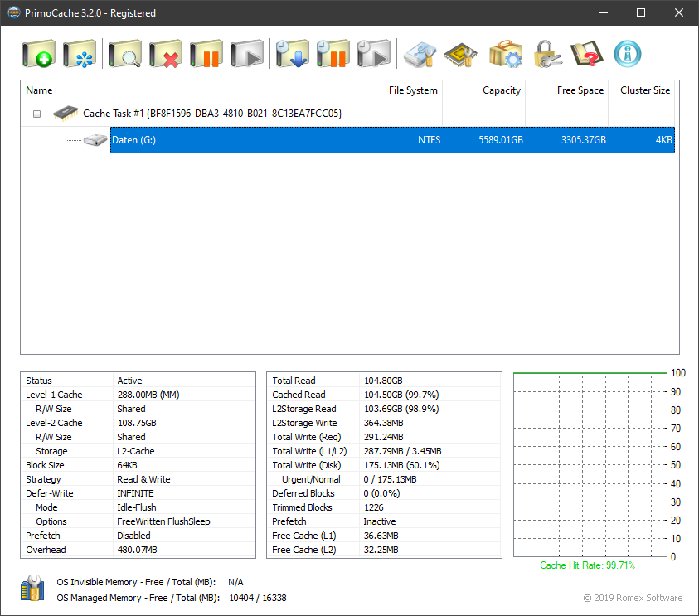699x616 pixels.
Task: Click the Total Write (Disk) value 175.13MB
Action: (x=401, y=465)
